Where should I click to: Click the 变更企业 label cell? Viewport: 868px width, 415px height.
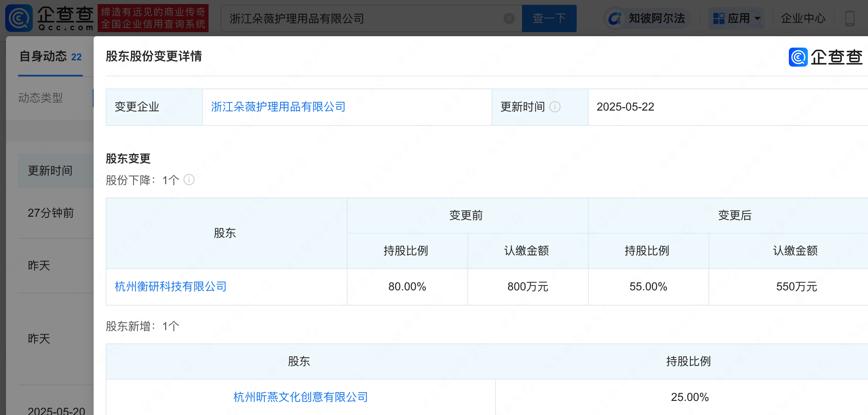154,107
